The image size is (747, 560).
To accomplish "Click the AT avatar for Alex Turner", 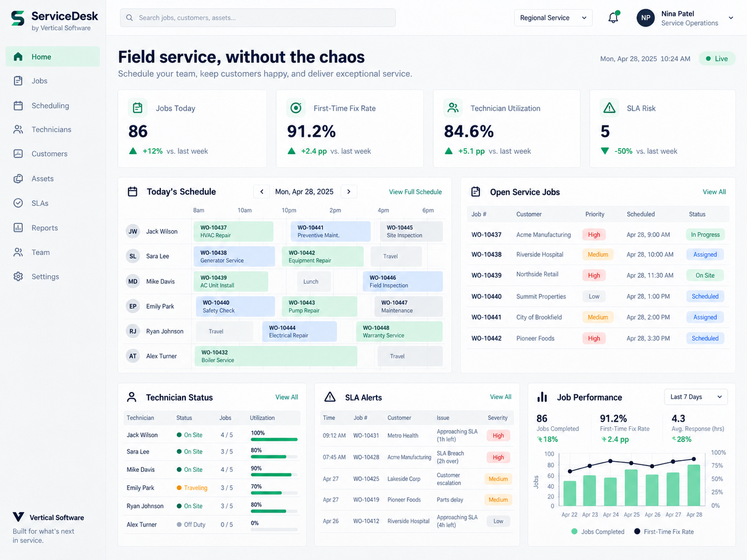I will point(133,356).
